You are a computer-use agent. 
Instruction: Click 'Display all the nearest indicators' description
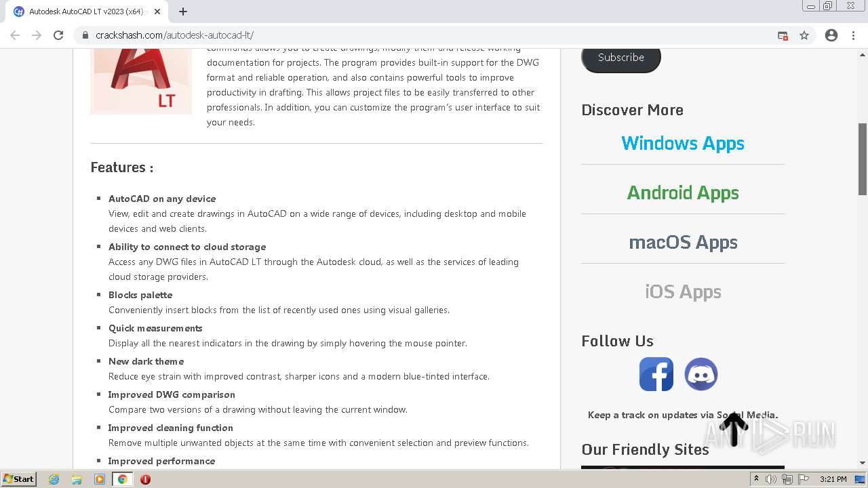coord(288,343)
